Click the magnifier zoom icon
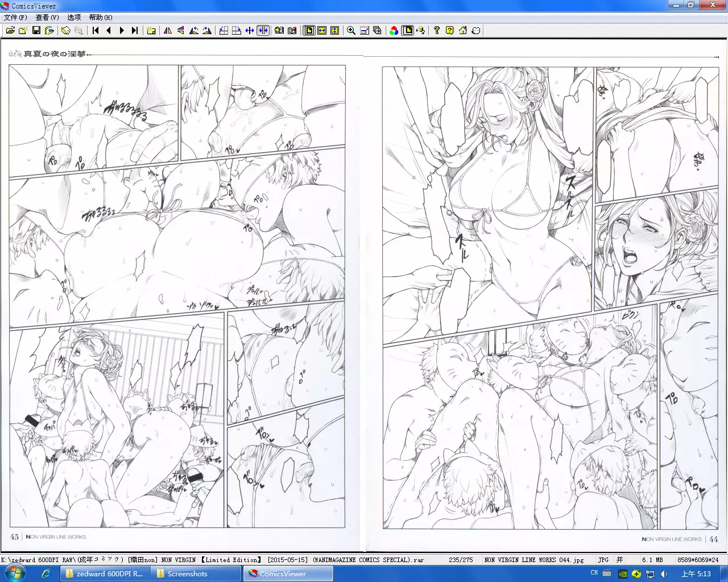728x582 pixels. [x=351, y=31]
